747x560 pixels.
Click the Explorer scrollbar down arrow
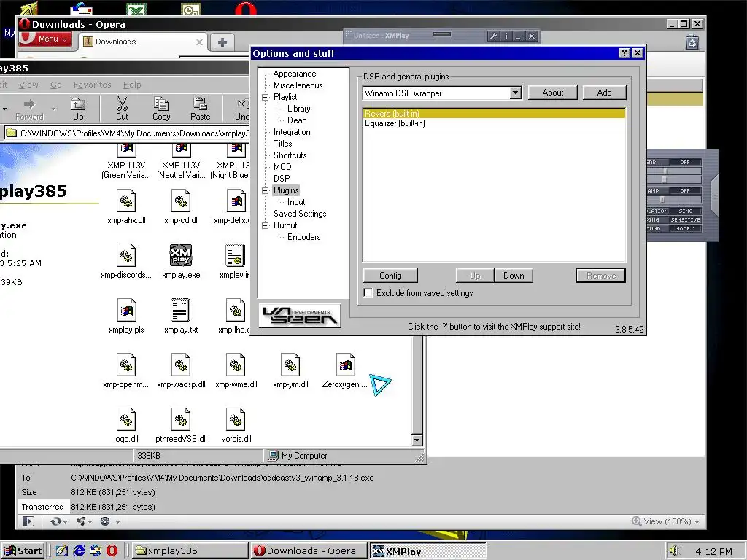tap(417, 440)
